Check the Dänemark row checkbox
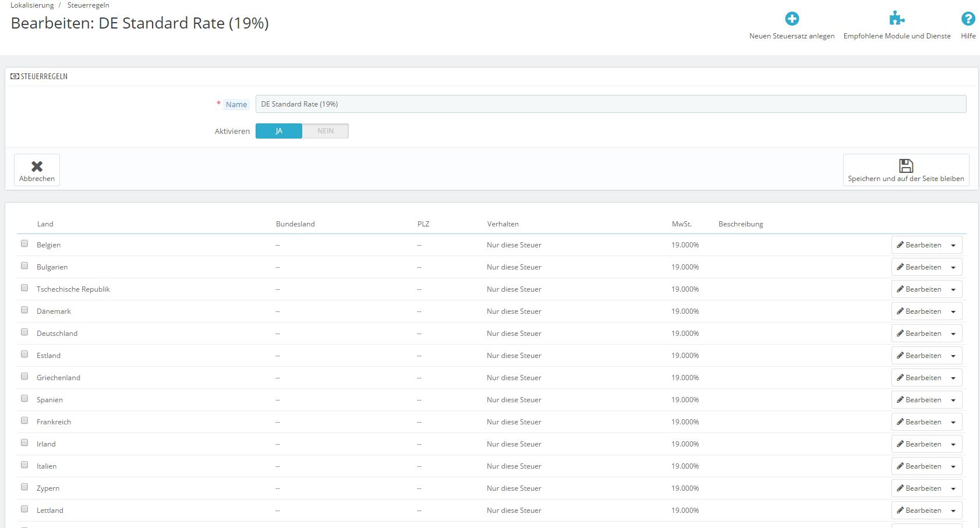 click(24, 310)
